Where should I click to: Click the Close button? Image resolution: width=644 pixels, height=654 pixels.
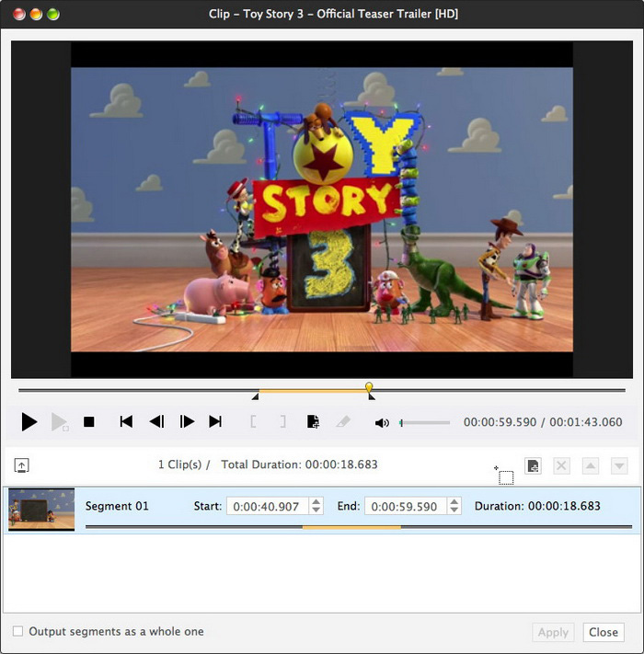pos(604,632)
